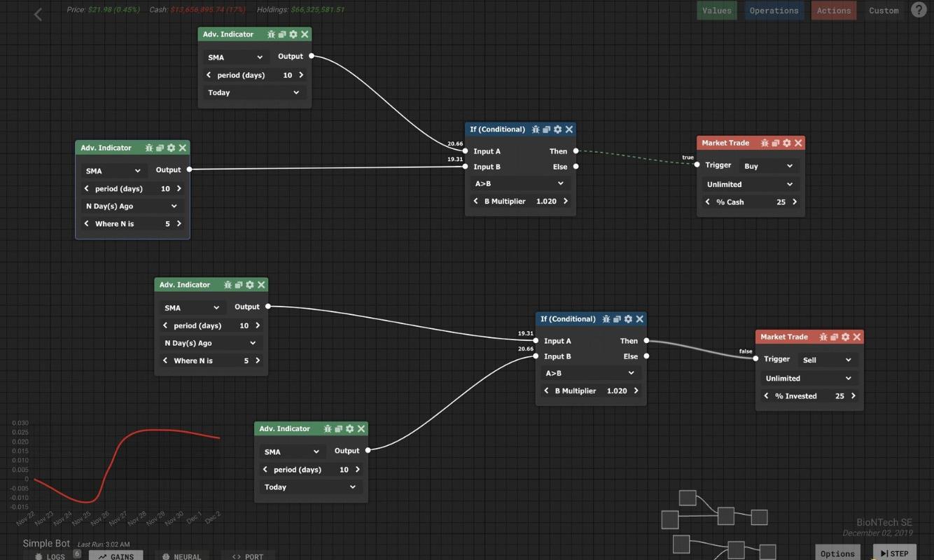
Task: Click the duplicate icon on the Buy Market Trade node
Action: point(775,143)
